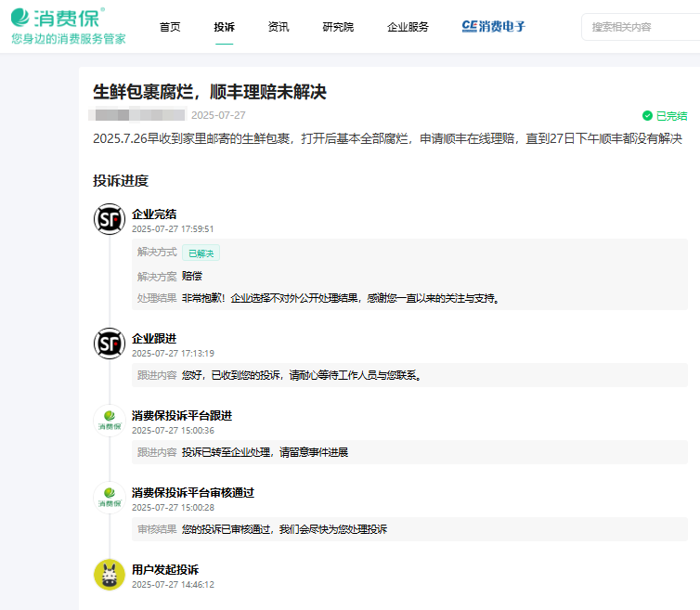The height and width of the screenshot is (610, 700).
Task: Click the user avatar beside 用户发起投诉
Action: pos(110,575)
